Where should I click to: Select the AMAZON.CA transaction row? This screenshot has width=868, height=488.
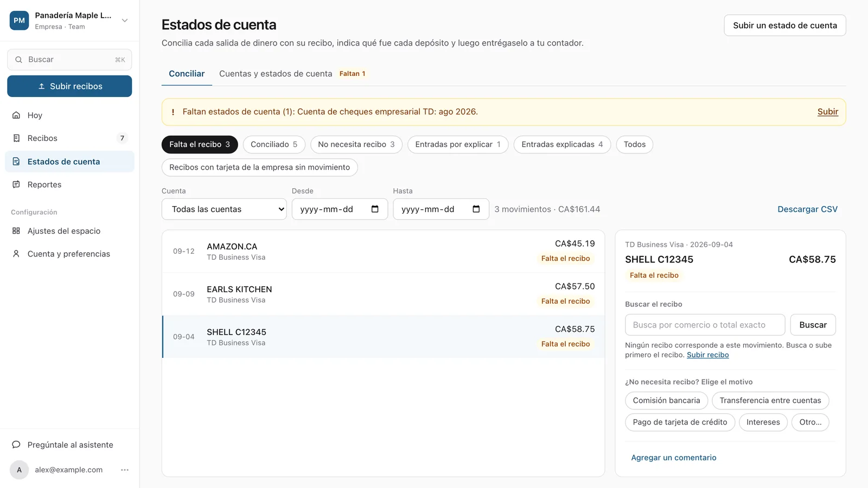click(x=384, y=252)
